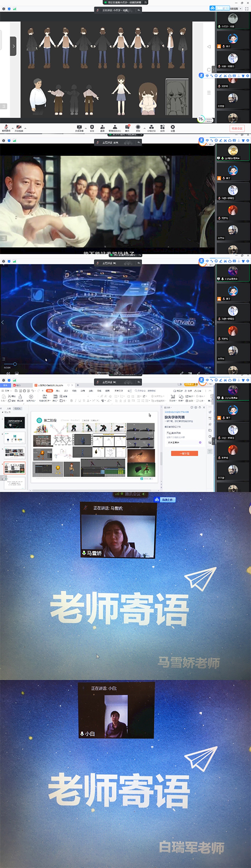The image size is (251, 868).
Task: Open the 应用 apps icon
Action: point(162,128)
